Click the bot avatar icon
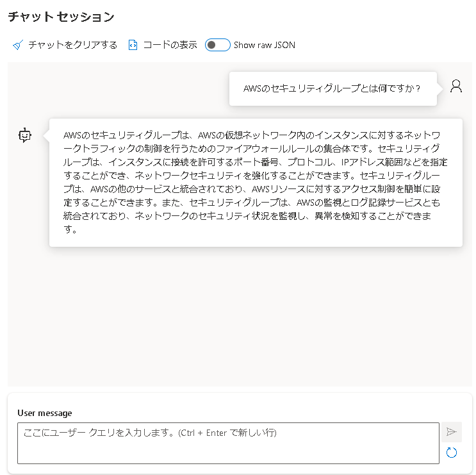 [x=24, y=135]
